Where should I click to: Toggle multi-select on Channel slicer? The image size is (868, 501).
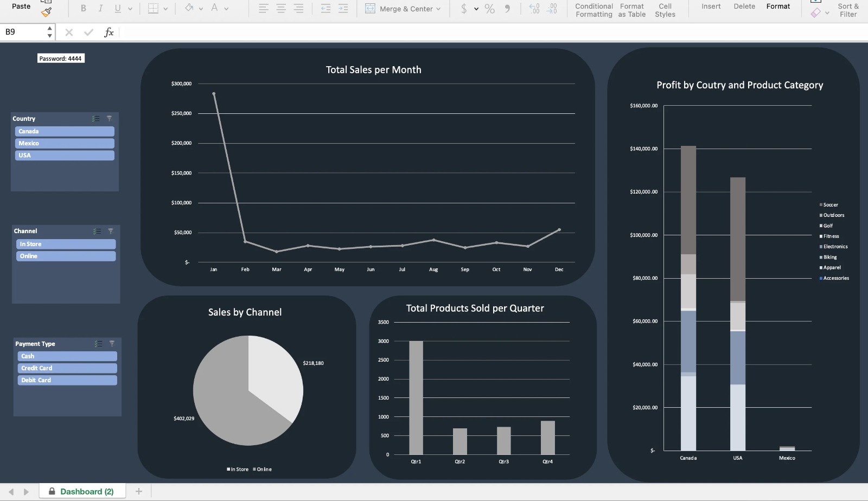[97, 231]
